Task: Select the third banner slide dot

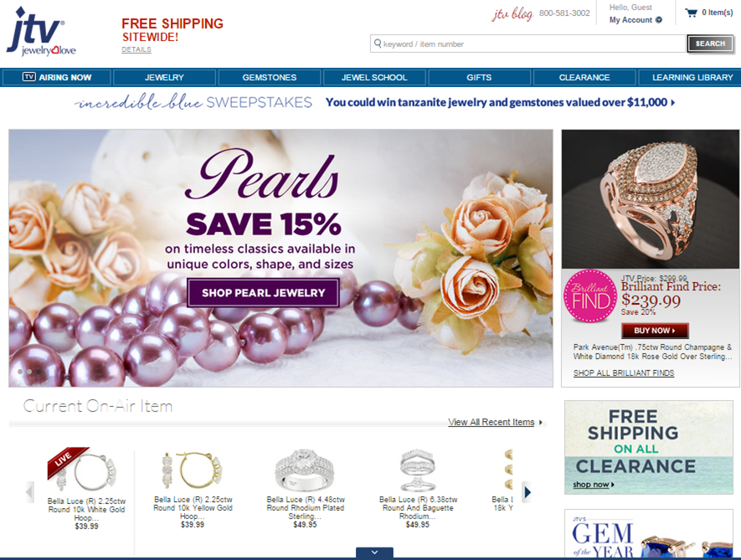Action: pos(39,372)
